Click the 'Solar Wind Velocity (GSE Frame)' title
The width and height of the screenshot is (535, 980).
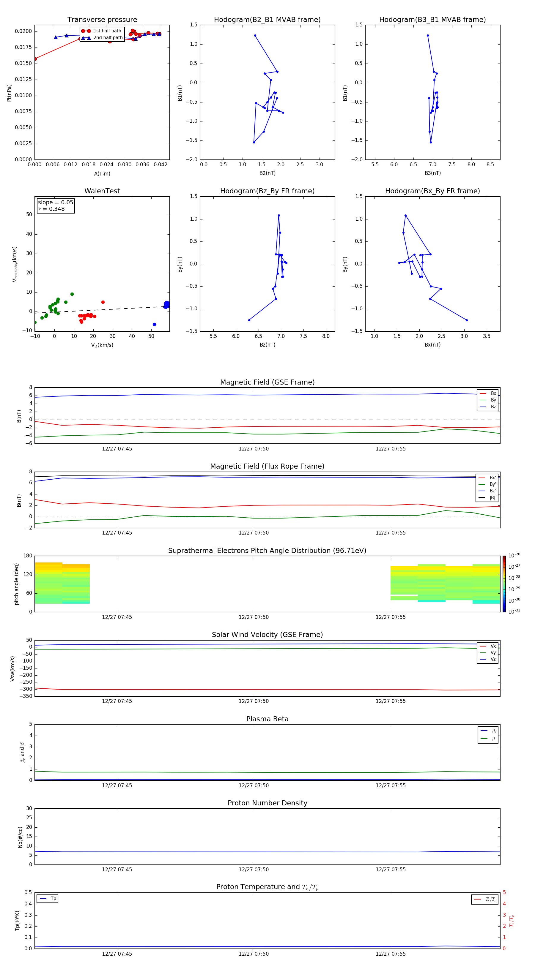[x=267, y=635]
